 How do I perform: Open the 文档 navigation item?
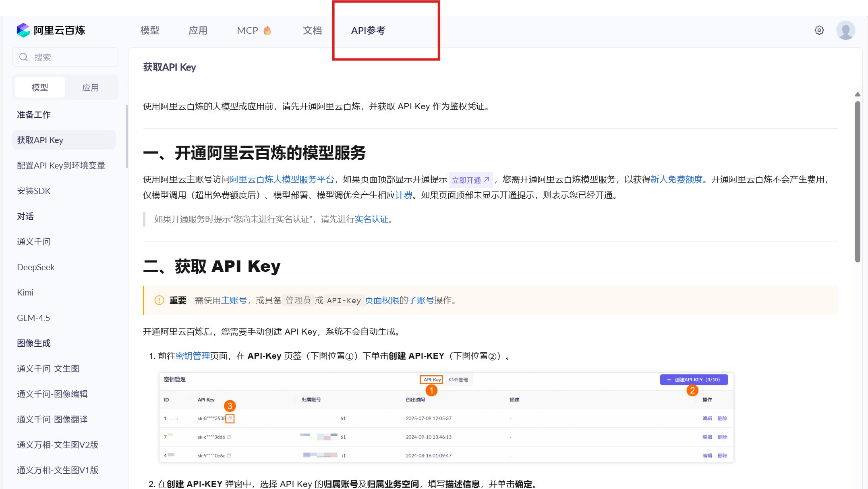coord(313,31)
